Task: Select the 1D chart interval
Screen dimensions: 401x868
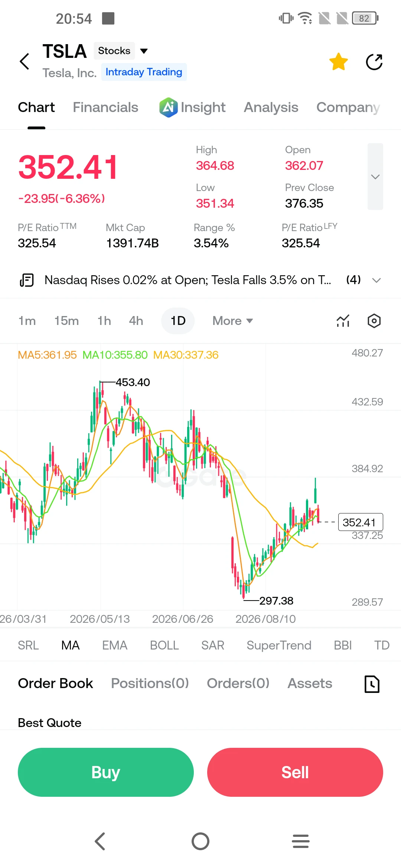Action: point(178,321)
